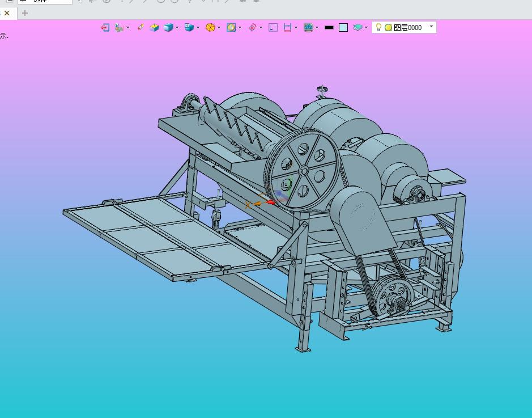Click the red dimension measure icon
The width and height of the screenshot is (532, 418).
[x=287, y=27]
